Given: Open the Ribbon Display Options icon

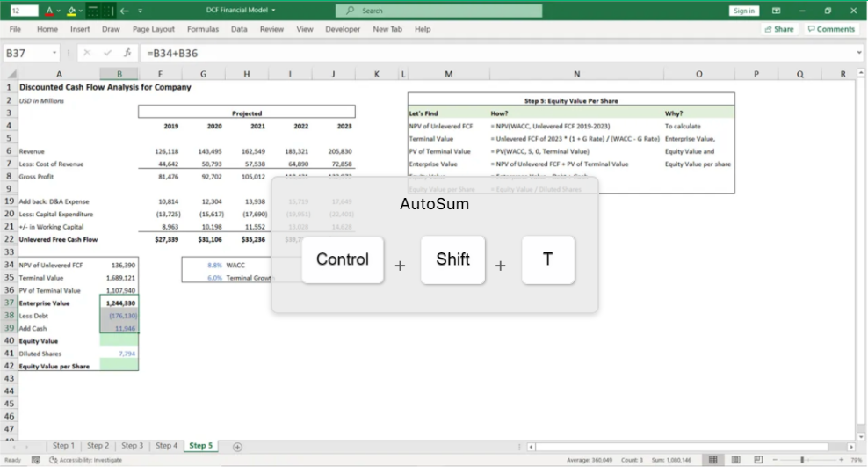Looking at the screenshot, I should (776, 11).
